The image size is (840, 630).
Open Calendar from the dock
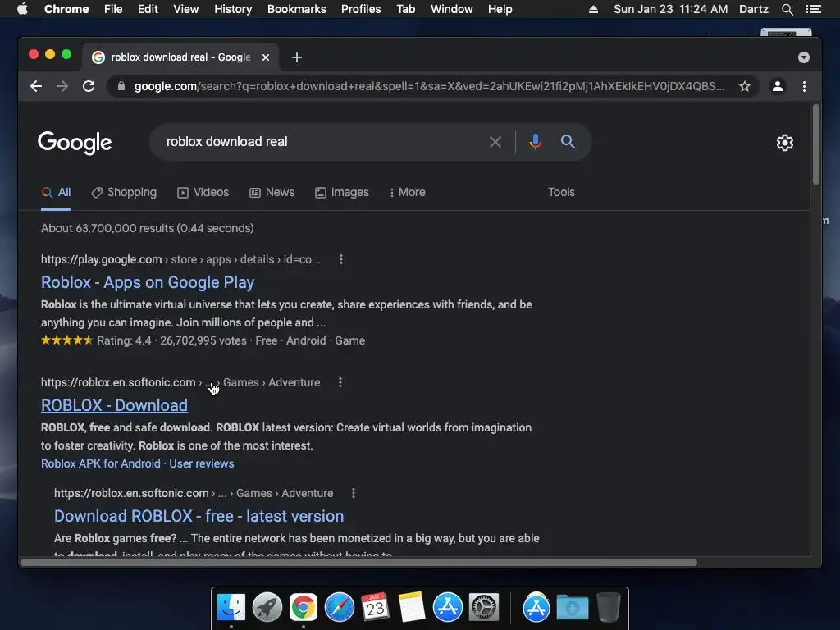[x=375, y=608]
